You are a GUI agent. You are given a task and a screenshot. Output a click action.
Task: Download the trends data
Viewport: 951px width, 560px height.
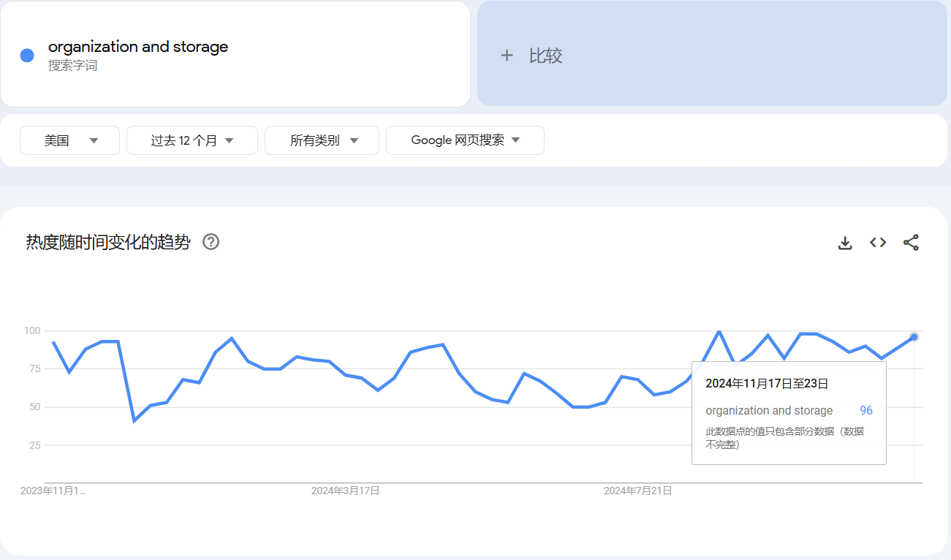click(845, 242)
